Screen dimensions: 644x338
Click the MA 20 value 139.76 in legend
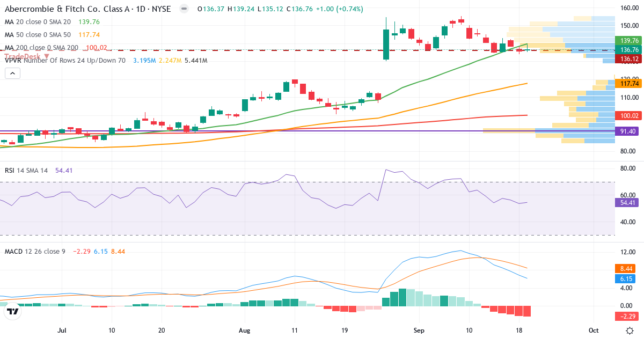[89, 22]
